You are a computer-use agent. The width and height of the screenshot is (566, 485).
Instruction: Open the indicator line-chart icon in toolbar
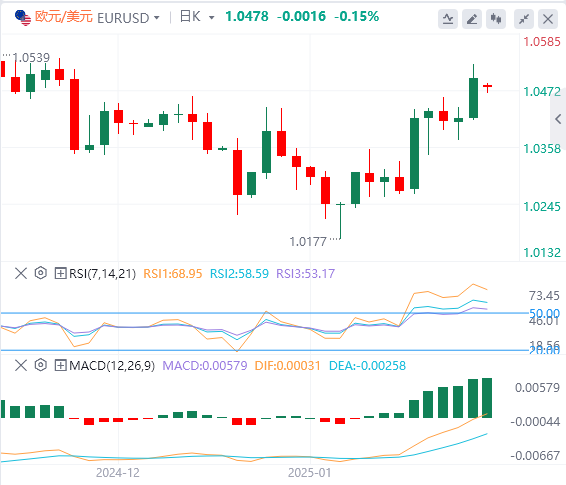(448, 19)
